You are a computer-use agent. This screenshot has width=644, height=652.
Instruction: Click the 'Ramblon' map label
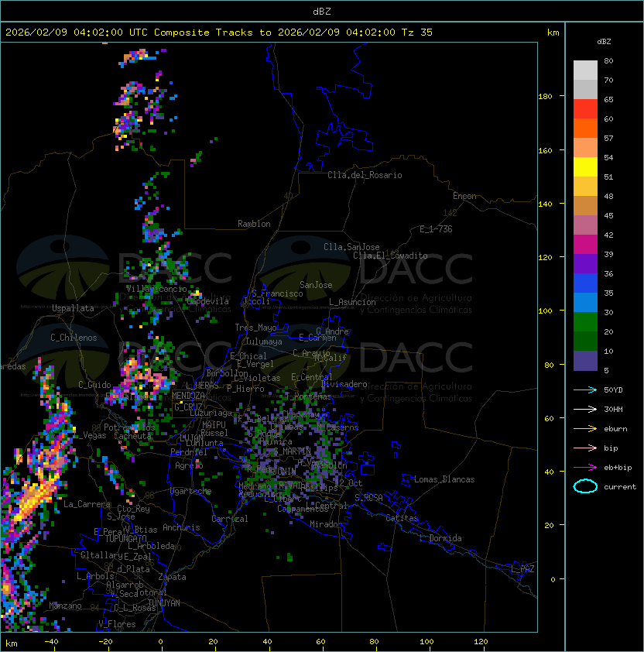point(254,224)
